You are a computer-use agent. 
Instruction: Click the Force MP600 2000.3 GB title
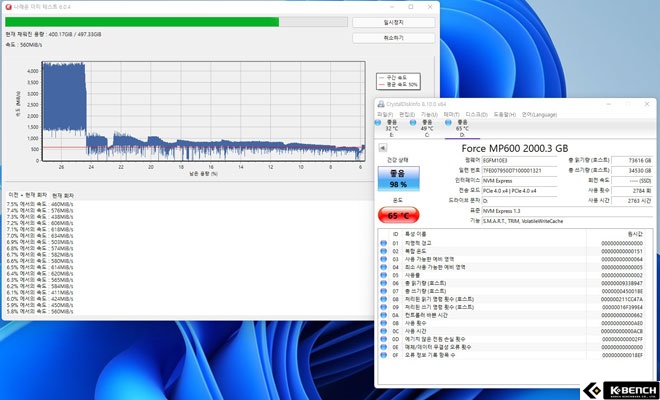pos(515,148)
